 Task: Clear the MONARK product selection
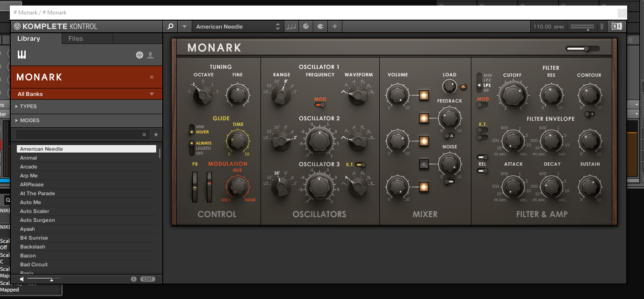tap(152, 77)
